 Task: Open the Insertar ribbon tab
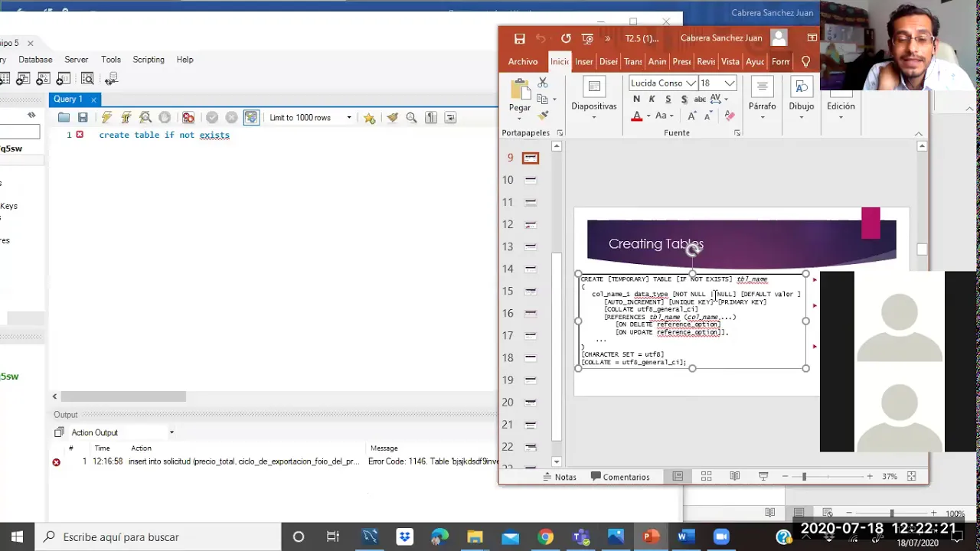(x=584, y=61)
